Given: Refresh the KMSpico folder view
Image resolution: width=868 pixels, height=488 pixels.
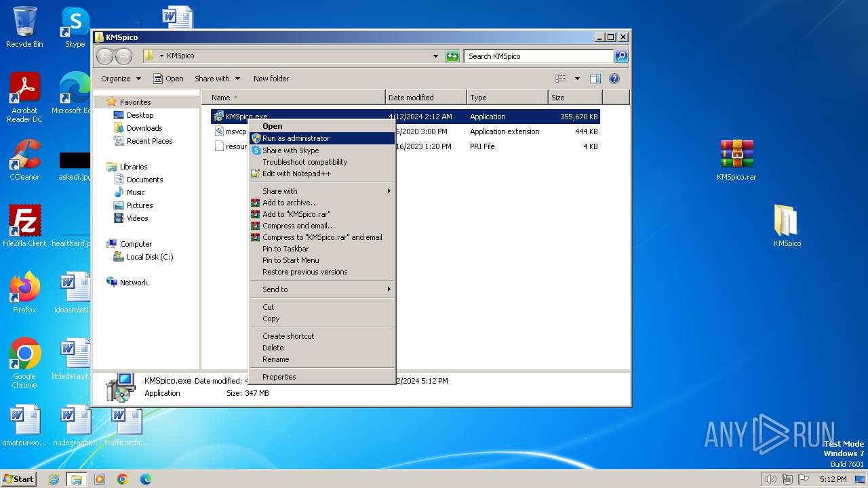Looking at the screenshot, I should 452,56.
